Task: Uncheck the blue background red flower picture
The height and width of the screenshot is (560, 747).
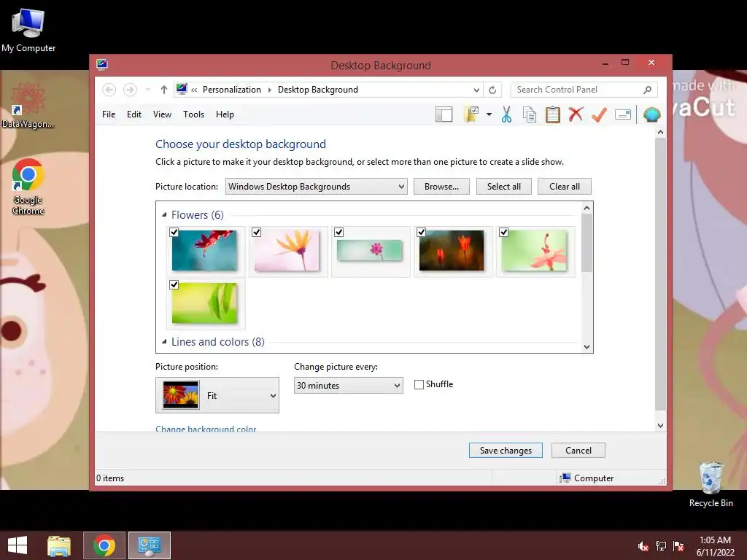Action: (x=174, y=232)
